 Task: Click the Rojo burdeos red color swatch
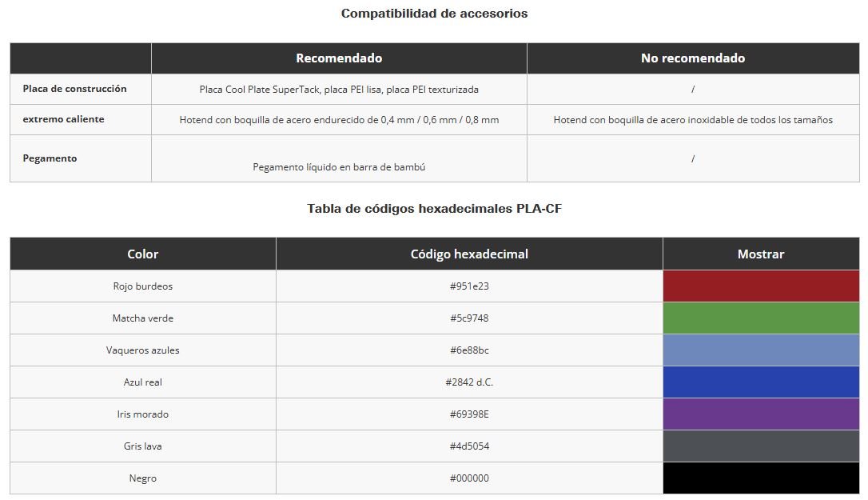click(761, 286)
